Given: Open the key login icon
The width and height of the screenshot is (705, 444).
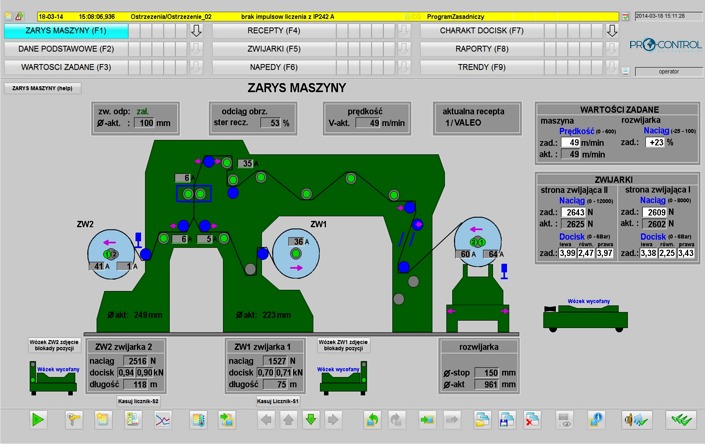Looking at the screenshot, I should tap(74, 420).
